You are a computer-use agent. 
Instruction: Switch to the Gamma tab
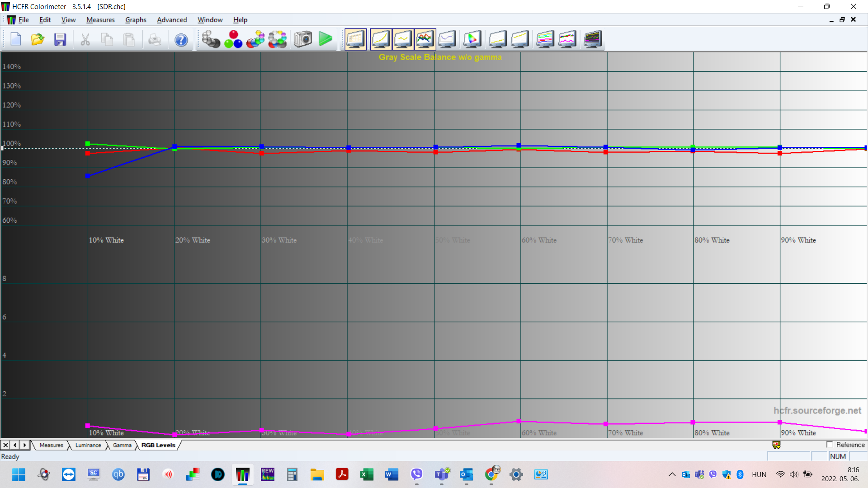(x=121, y=445)
